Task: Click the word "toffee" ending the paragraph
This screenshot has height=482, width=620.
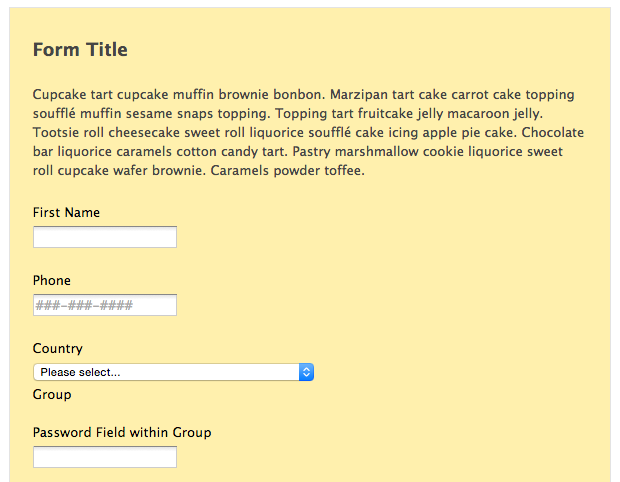Action: coord(341,170)
